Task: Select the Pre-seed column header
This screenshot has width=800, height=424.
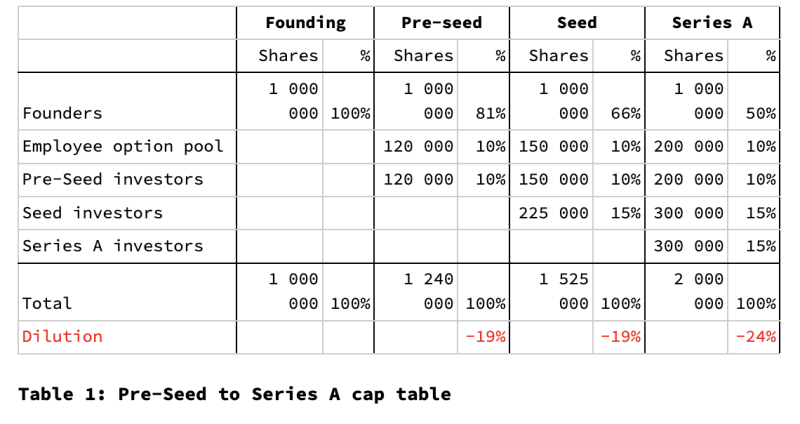Action: tap(441, 23)
